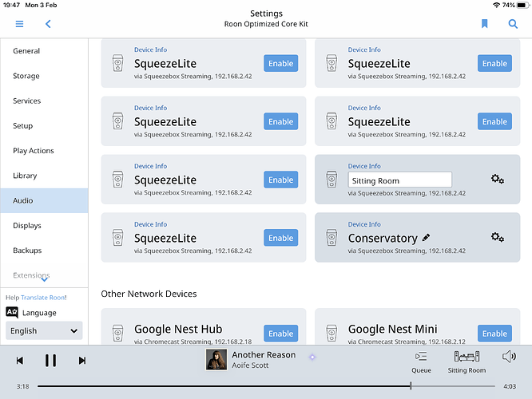The height and width of the screenshot is (399, 532).
Task: Click the Google Nest Mini speaker icon
Action: click(x=332, y=333)
